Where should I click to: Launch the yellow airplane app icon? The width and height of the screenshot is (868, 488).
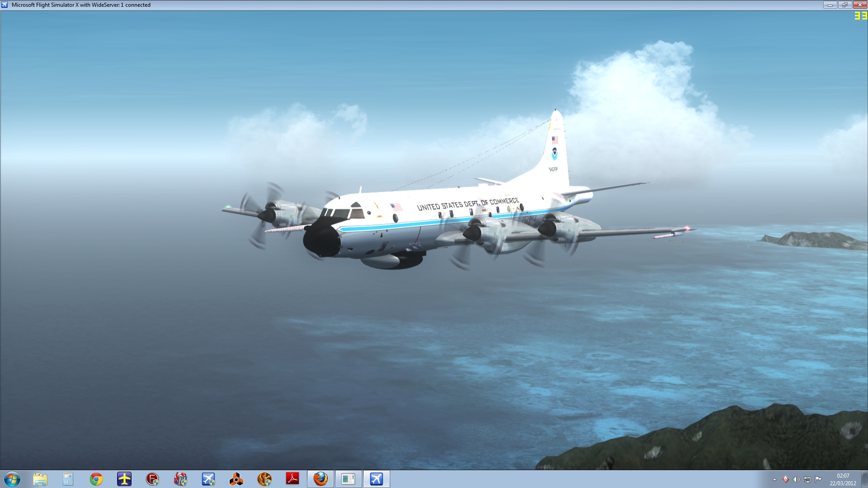[124, 479]
